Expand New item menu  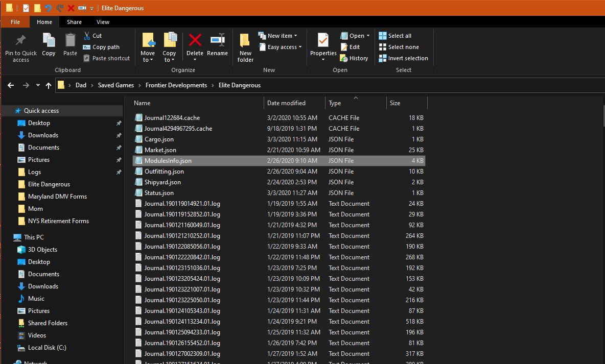click(278, 36)
